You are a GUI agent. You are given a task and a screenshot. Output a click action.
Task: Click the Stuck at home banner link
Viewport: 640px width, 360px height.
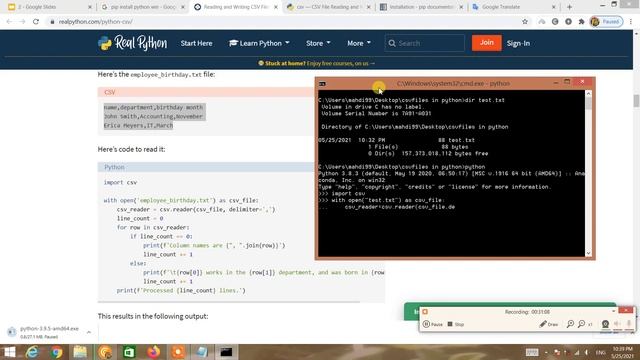(x=316, y=63)
